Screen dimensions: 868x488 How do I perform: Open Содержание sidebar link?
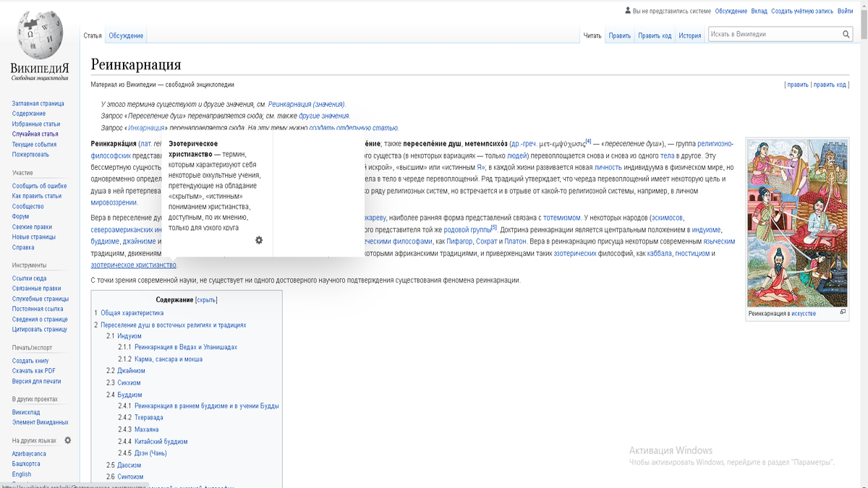click(28, 114)
